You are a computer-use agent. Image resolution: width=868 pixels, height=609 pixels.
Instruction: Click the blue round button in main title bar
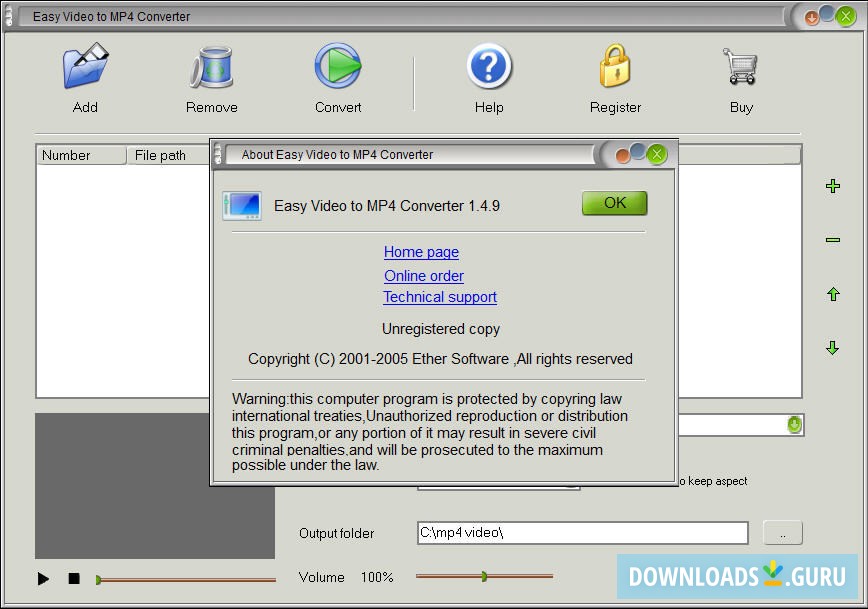coord(827,13)
